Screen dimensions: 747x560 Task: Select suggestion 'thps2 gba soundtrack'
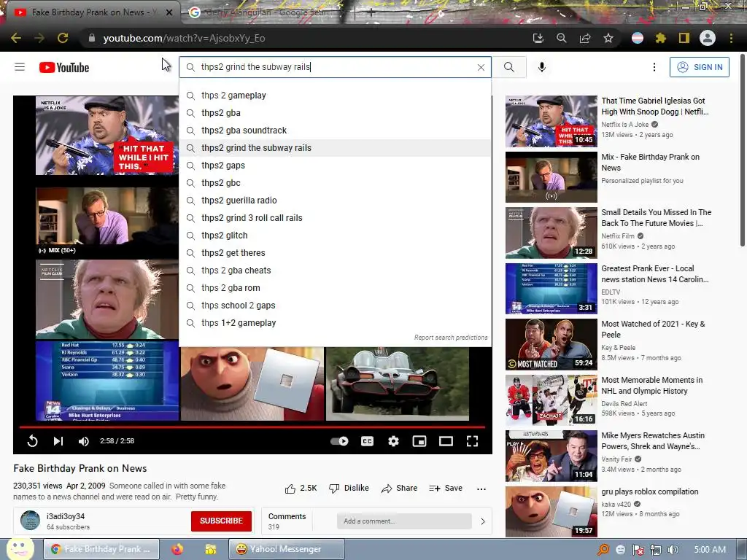point(336,131)
